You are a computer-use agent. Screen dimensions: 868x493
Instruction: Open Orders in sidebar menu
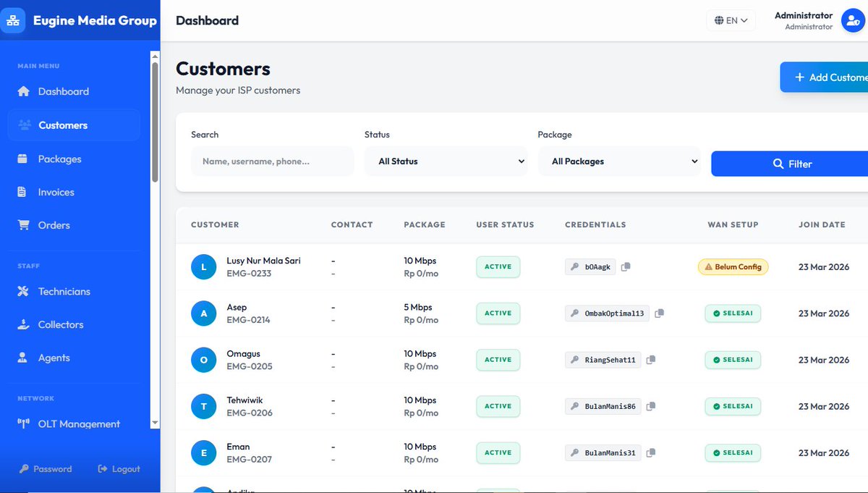click(x=74, y=225)
